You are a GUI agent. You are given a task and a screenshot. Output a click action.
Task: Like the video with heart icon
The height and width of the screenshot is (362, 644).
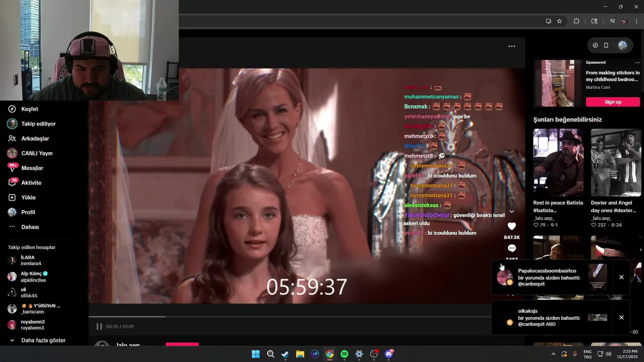coord(512,226)
